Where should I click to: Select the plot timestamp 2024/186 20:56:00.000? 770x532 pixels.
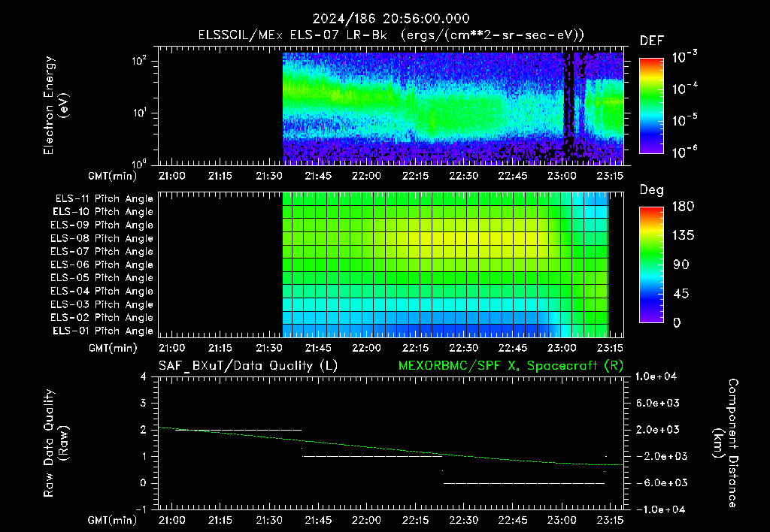pos(391,19)
